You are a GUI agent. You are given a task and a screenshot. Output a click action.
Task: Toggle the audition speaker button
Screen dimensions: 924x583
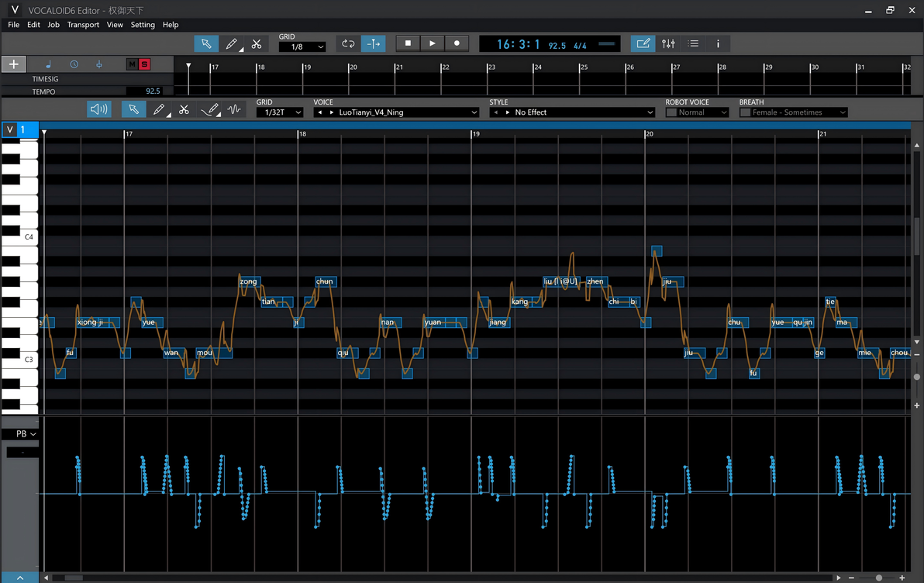99,109
